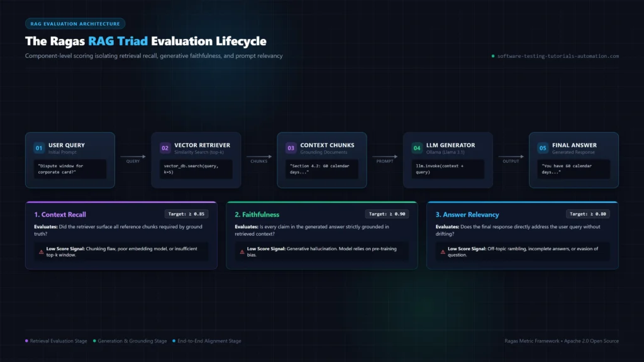Click the 03 badge on Context Chunks
The height and width of the screenshot is (362, 644).
291,148
